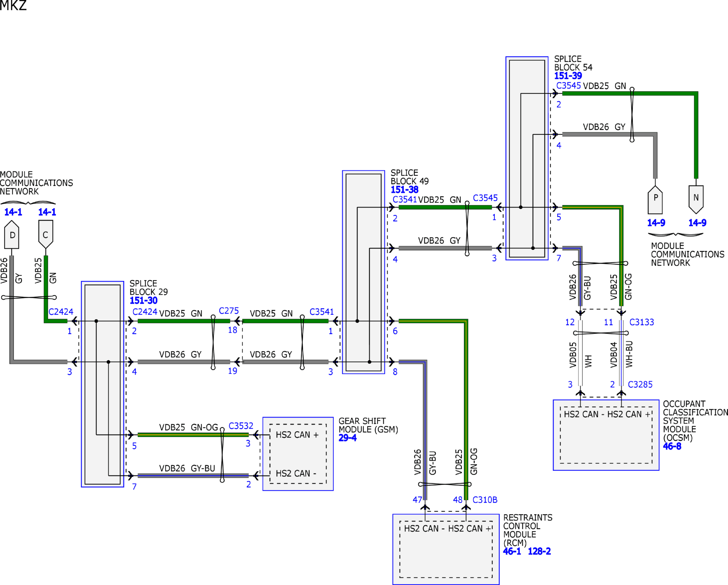Click C2424 label right of Splice Block 29

(145, 312)
